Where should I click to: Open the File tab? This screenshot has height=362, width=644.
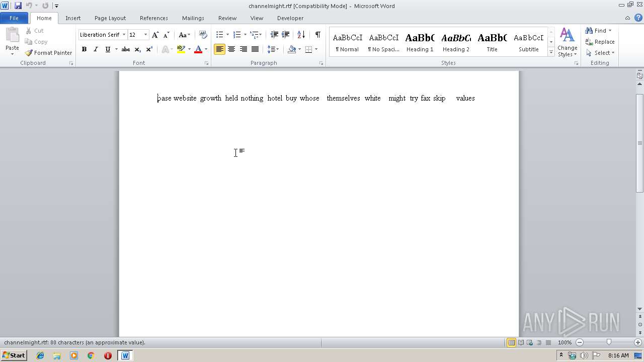[14, 18]
